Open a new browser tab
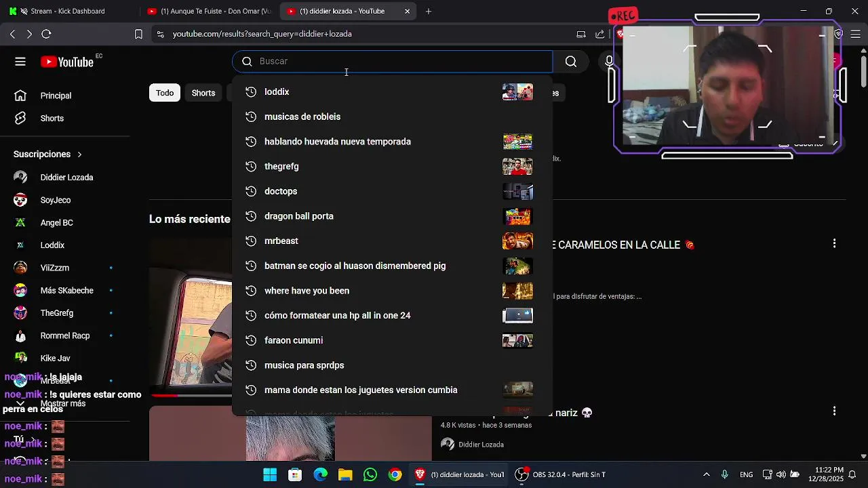868x488 pixels. pos(429,11)
